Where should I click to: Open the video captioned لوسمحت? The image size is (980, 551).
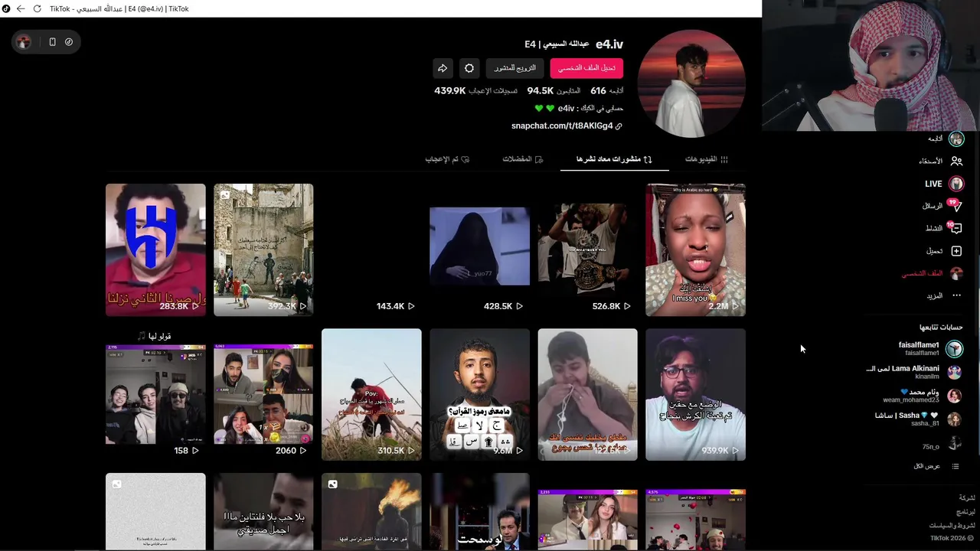pos(479,511)
